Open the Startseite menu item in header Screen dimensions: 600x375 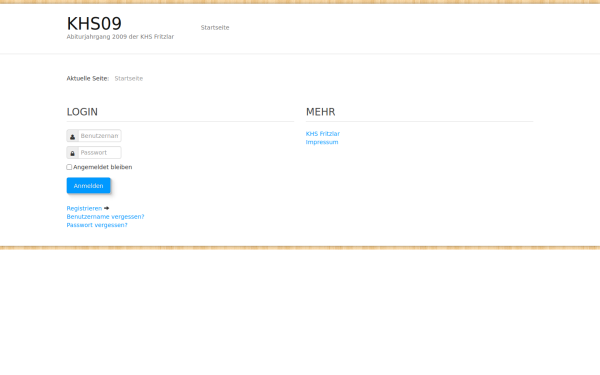coord(215,28)
